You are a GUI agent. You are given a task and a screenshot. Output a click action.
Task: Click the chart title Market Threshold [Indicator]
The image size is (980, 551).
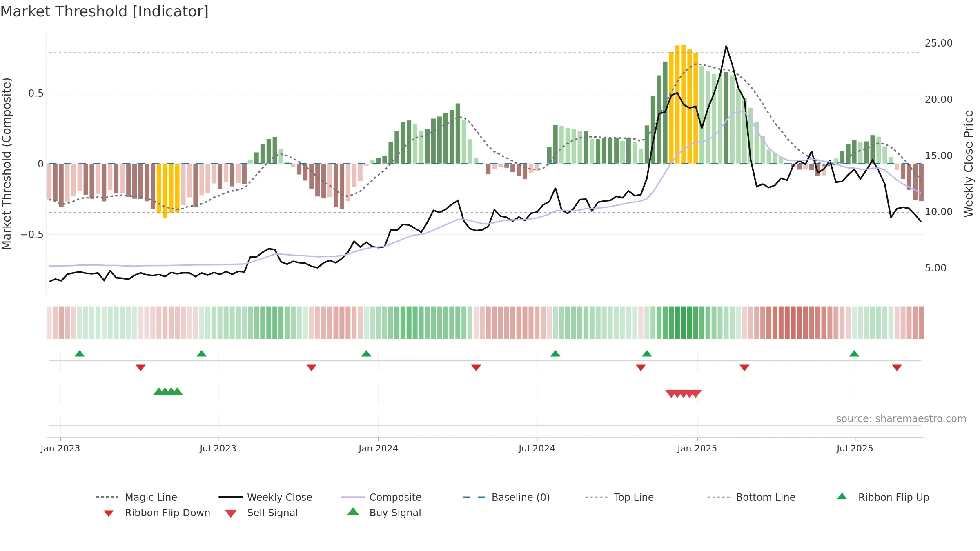tap(105, 11)
